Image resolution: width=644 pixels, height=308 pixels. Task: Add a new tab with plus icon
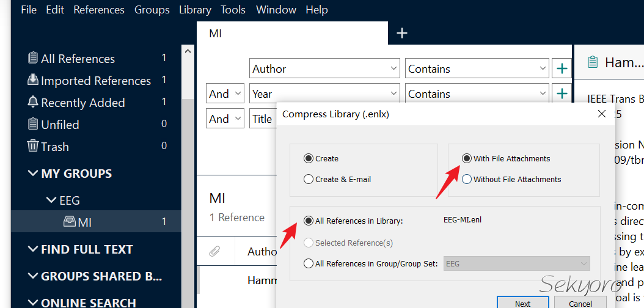coord(402,33)
